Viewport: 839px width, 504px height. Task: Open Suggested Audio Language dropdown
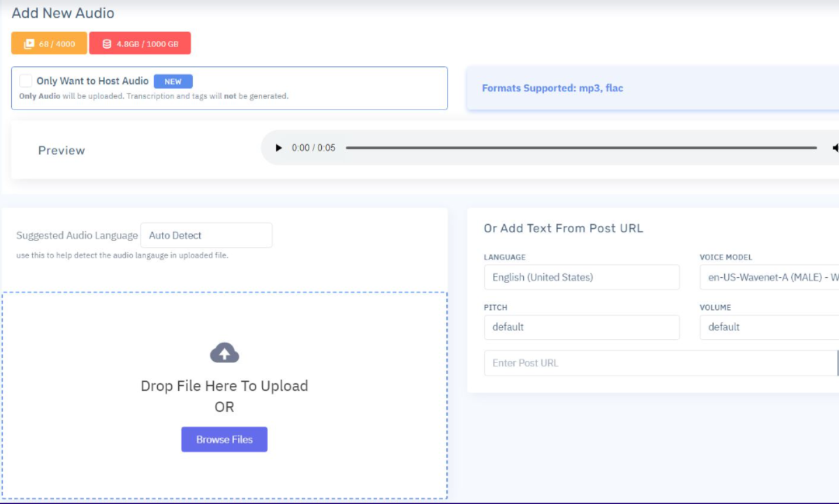point(206,235)
